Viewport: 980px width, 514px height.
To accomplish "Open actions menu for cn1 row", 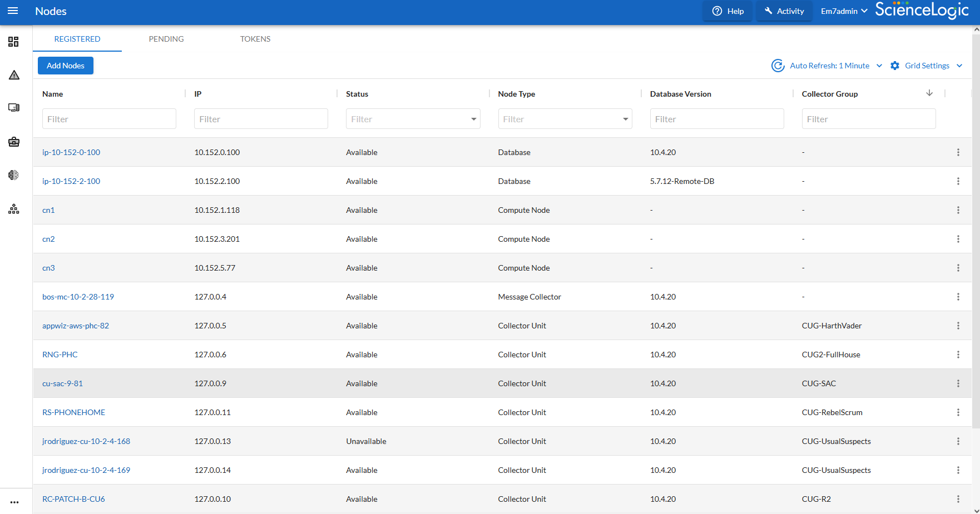I will (958, 210).
